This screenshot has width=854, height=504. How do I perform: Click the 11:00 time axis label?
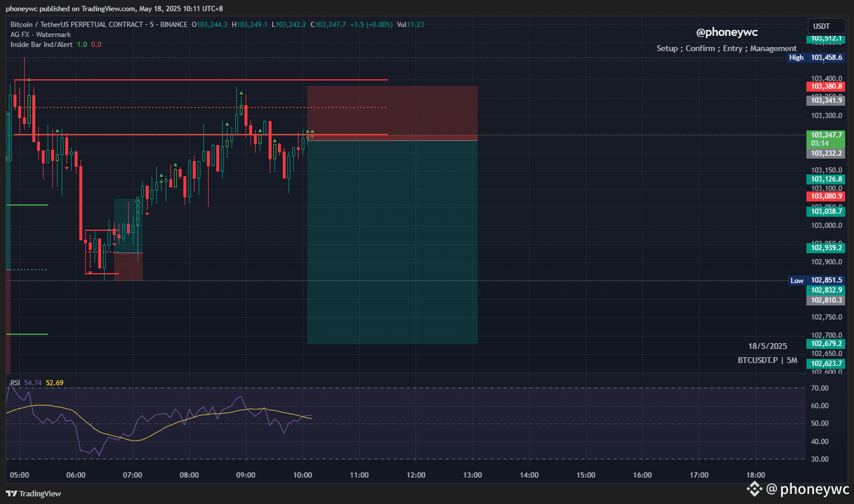(359, 475)
